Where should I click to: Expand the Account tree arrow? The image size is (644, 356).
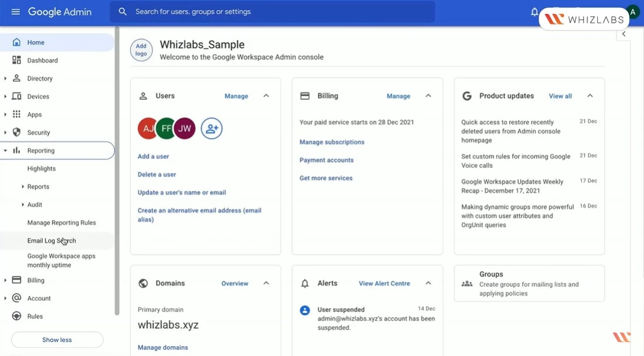point(5,298)
